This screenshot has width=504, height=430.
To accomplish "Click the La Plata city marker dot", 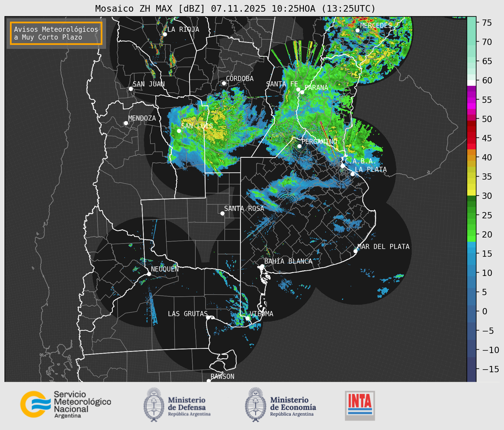I will [x=353, y=174].
